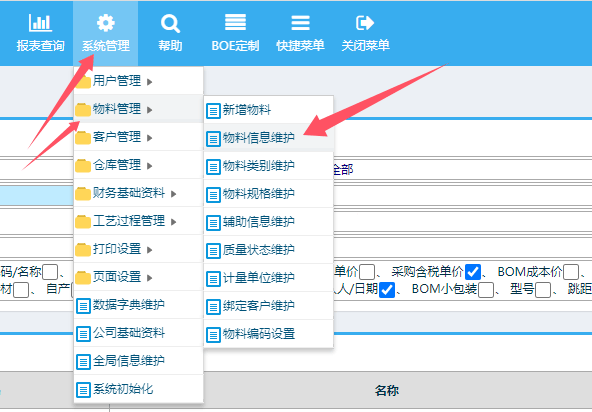Image resolution: width=592 pixels, height=412 pixels.
Task: Open the 快捷菜单 hamburger icon
Action: point(301,23)
